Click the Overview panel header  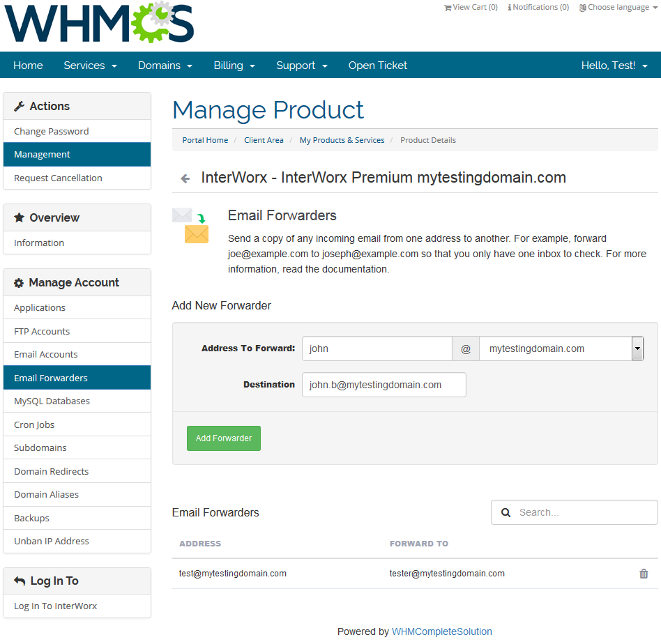(x=77, y=217)
